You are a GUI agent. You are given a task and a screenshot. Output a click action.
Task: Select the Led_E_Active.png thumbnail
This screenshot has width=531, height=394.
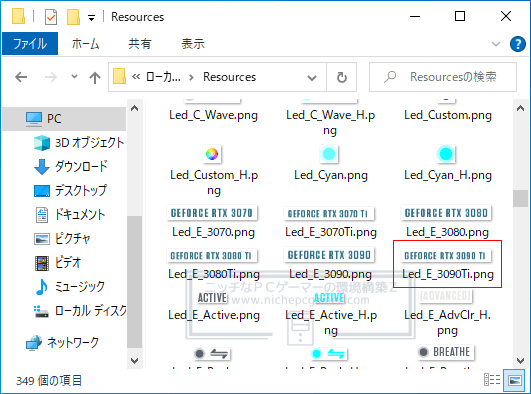pos(212,298)
